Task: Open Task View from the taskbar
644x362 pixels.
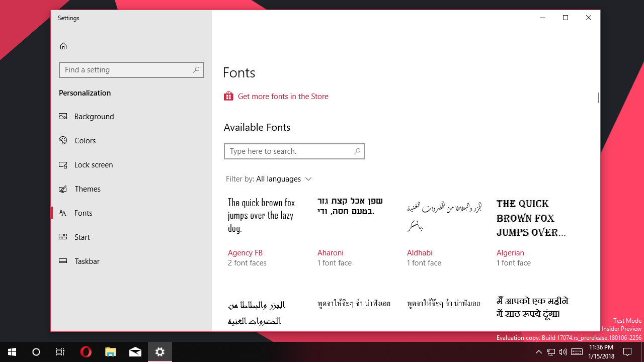Action: point(60,352)
